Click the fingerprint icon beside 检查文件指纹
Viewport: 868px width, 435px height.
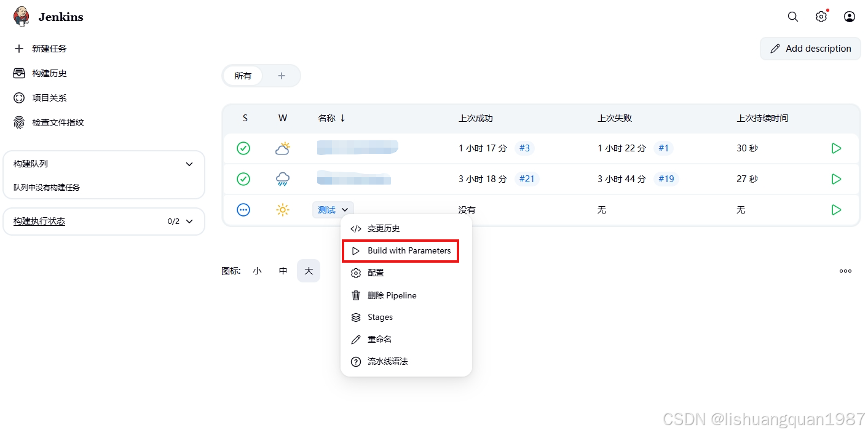click(19, 122)
